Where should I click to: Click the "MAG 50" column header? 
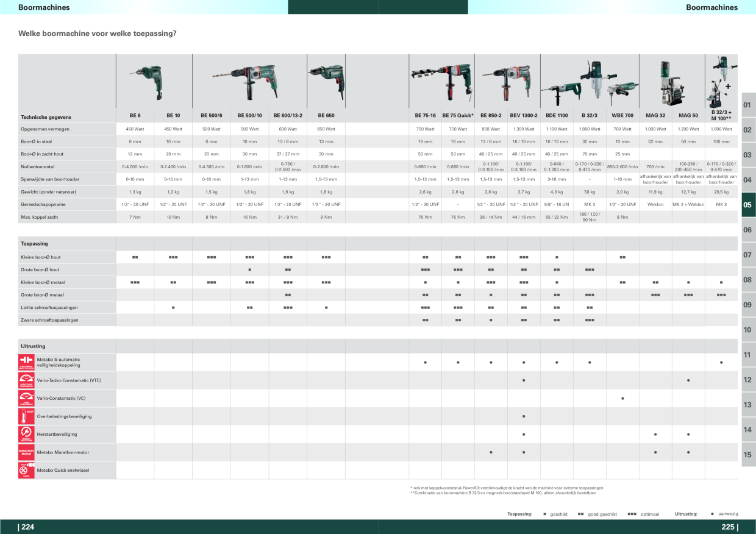click(688, 115)
